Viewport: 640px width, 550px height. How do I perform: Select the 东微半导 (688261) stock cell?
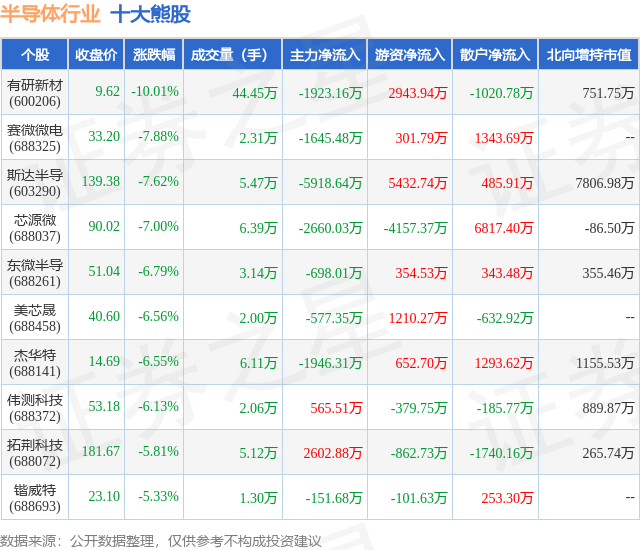click(x=35, y=273)
